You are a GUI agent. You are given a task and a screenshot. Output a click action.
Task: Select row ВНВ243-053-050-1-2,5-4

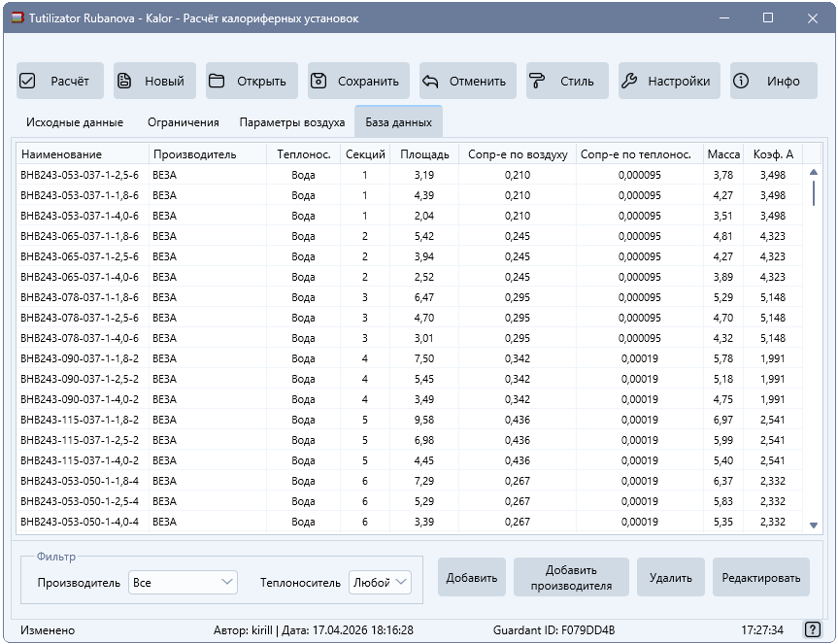pyautogui.click(x=410, y=501)
